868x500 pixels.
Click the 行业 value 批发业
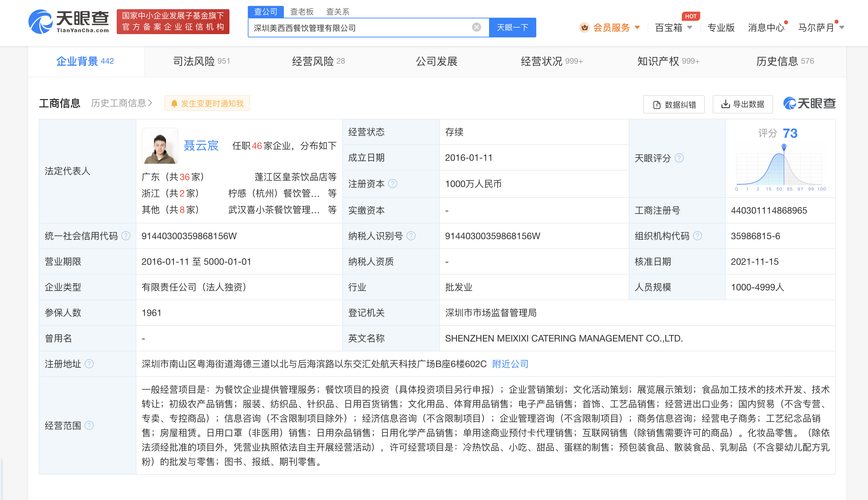459,287
